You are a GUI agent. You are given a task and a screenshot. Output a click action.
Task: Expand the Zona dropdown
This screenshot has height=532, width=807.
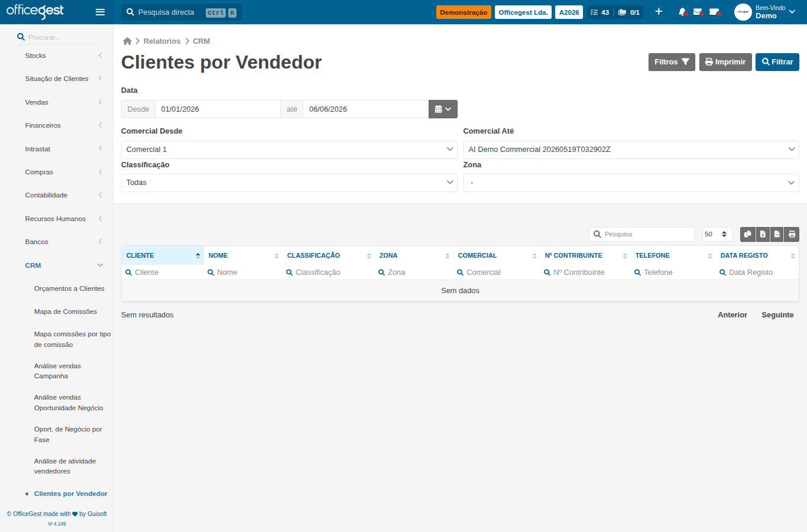click(631, 183)
